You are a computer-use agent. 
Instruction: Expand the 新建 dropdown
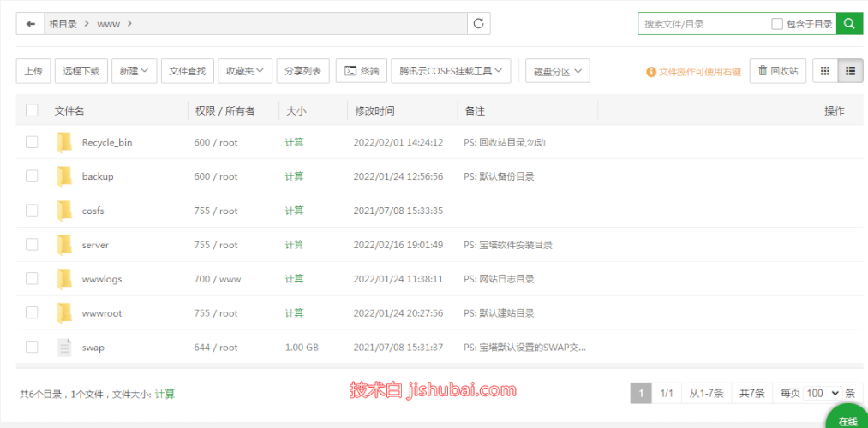click(x=135, y=71)
